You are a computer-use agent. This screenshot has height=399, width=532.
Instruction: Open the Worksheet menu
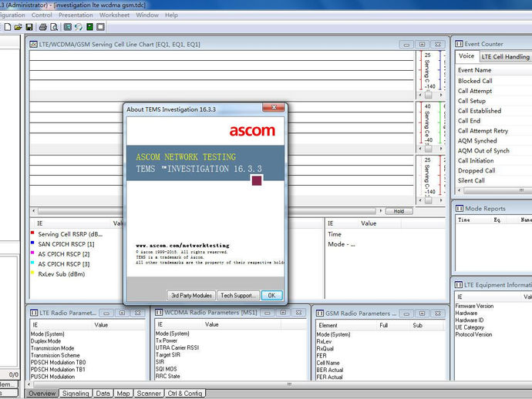[x=114, y=15]
